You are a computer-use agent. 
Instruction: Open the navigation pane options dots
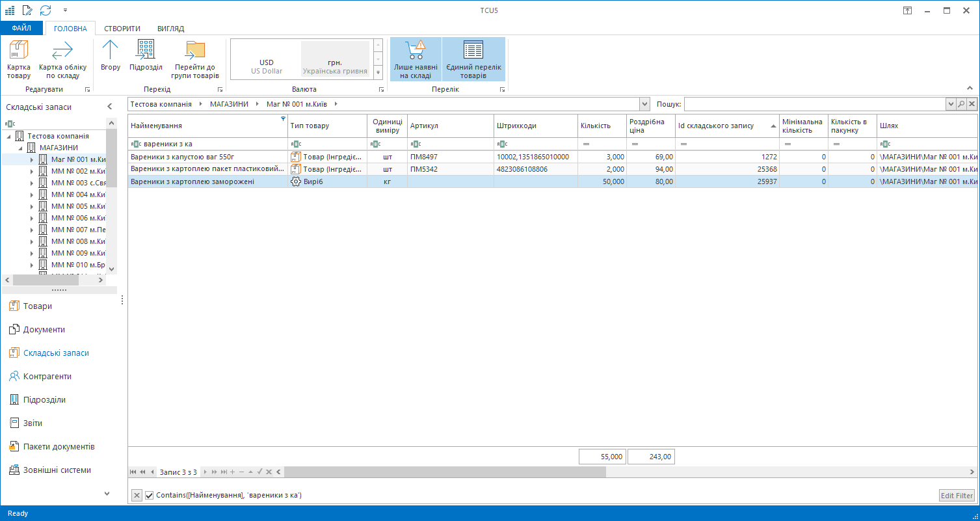tap(122, 300)
